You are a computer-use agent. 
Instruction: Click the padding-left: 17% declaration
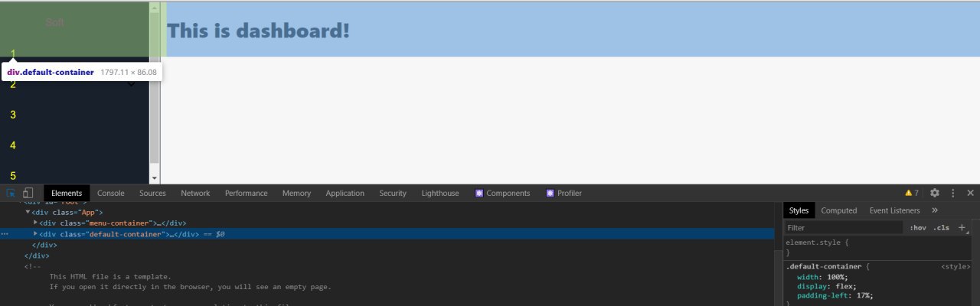[x=835, y=295]
